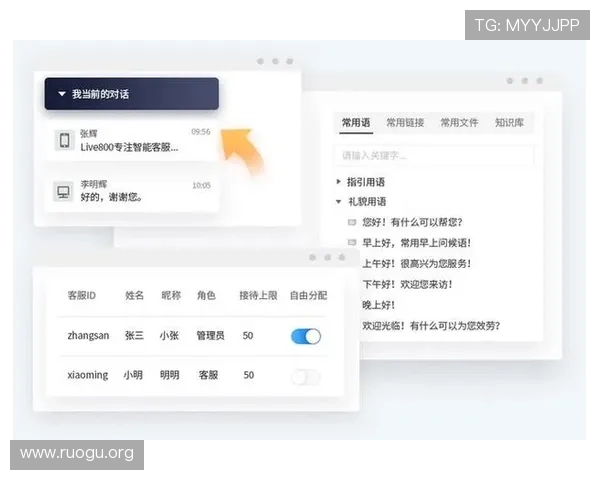Click 接待上限 value 50 for xiaoming
Viewport: 600px width, 480px height.
coord(249,375)
